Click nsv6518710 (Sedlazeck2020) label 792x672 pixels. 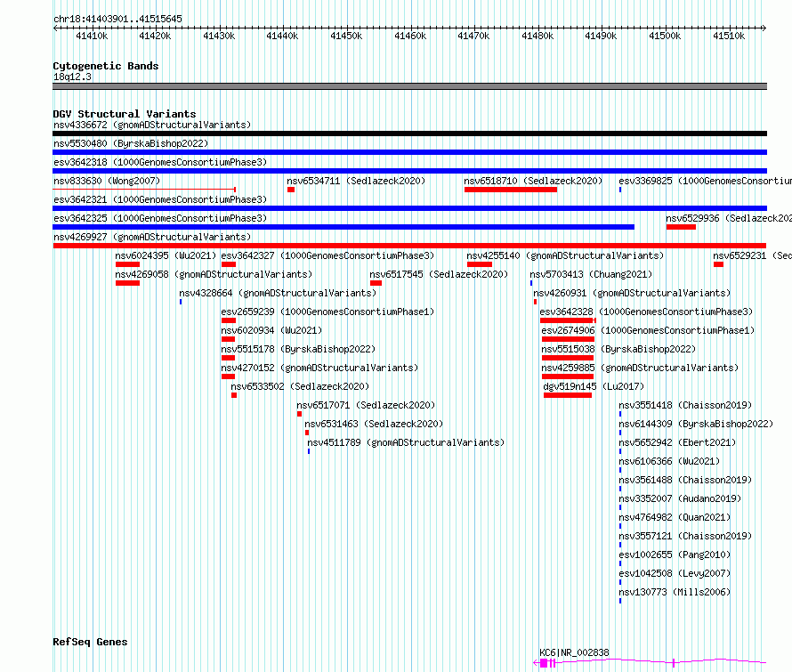tap(533, 181)
